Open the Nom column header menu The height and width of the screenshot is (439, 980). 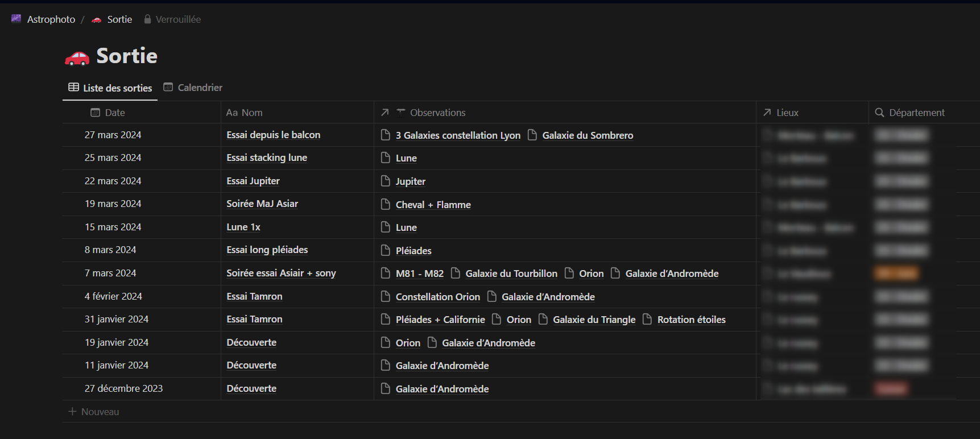[245, 113]
